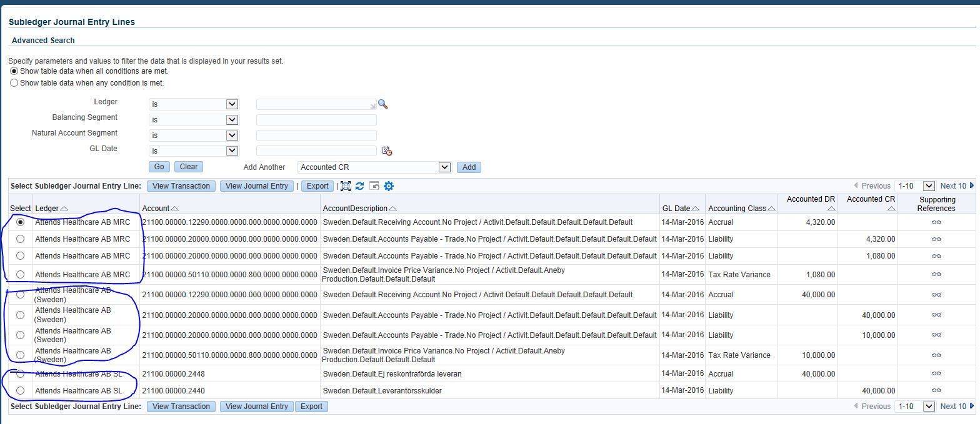
Task: Select 'Show table data when any condition is met'
Action: pos(14,82)
